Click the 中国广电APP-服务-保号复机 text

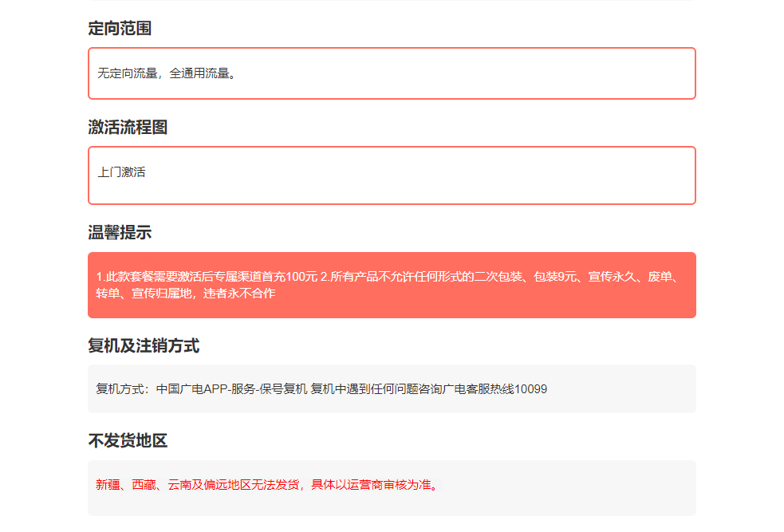[x=231, y=389]
